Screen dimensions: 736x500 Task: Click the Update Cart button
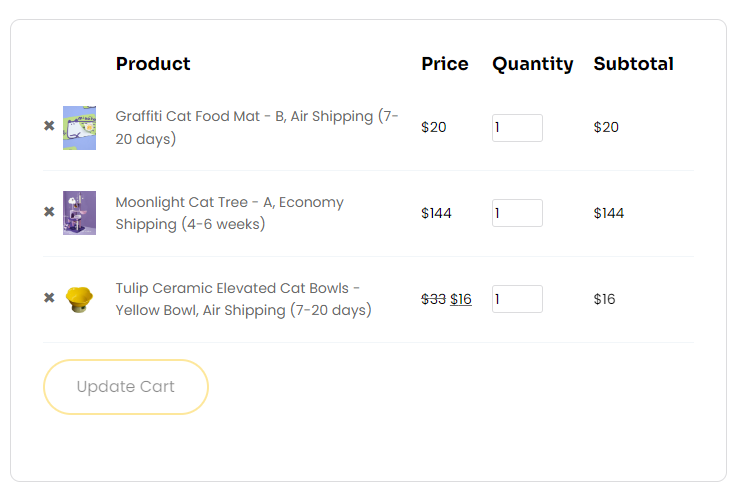click(x=126, y=387)
